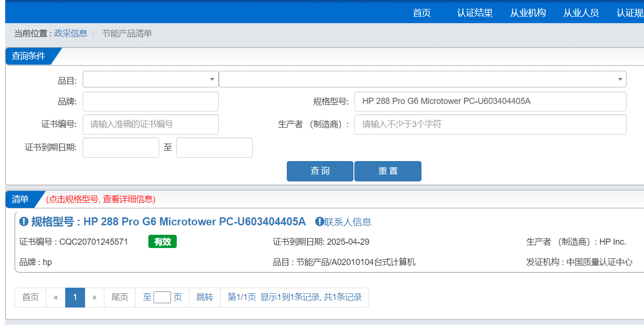The height and width of the screenshot is (325, 644).
Task: Click the page number box in pagination
Action: (162, 297)
